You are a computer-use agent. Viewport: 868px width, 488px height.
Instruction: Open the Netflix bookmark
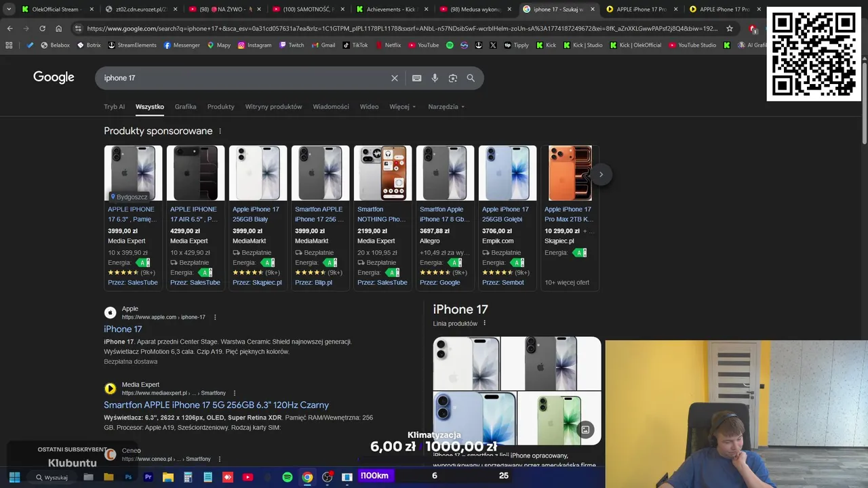pos(387,45)
